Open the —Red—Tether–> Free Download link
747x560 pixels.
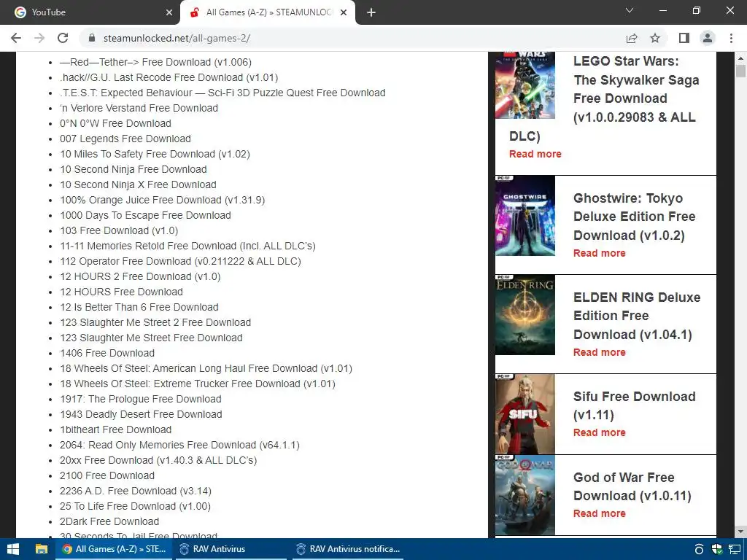[156, 62]
